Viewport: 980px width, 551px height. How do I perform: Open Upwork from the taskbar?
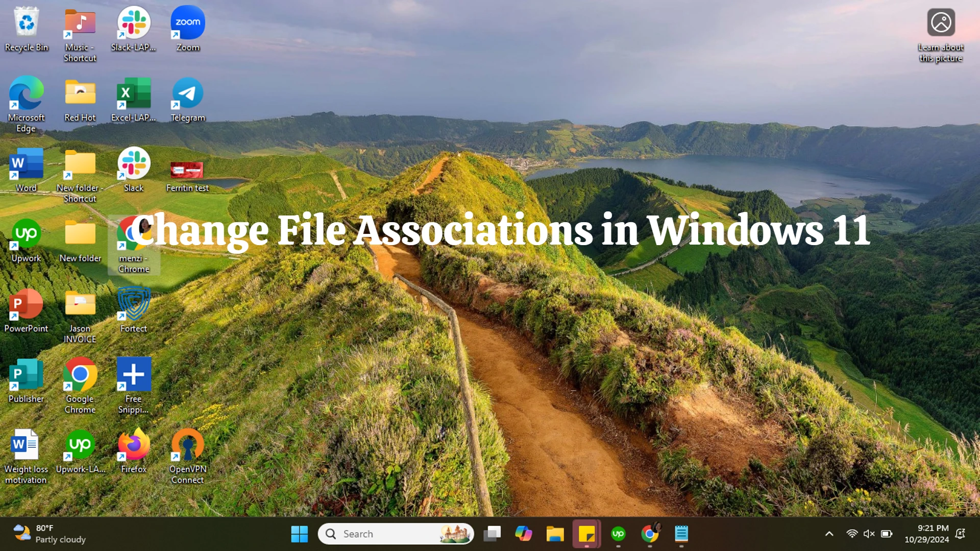coord(619,534)
